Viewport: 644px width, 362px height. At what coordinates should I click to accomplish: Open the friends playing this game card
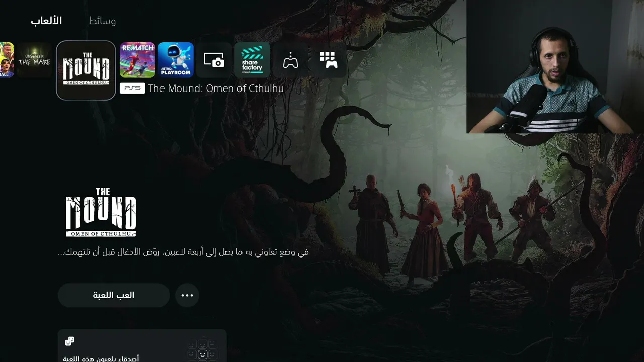[x=142, y=346]
